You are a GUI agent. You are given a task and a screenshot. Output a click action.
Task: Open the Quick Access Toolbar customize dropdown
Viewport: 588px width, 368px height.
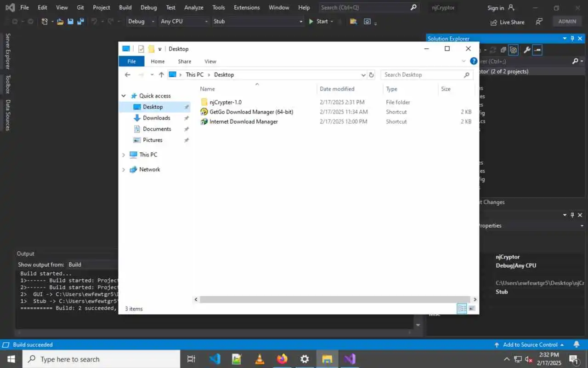160,49
